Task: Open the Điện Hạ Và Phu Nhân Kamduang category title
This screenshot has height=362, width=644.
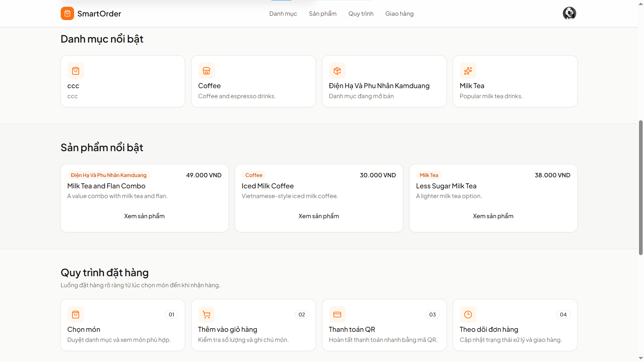Action: 379,86
